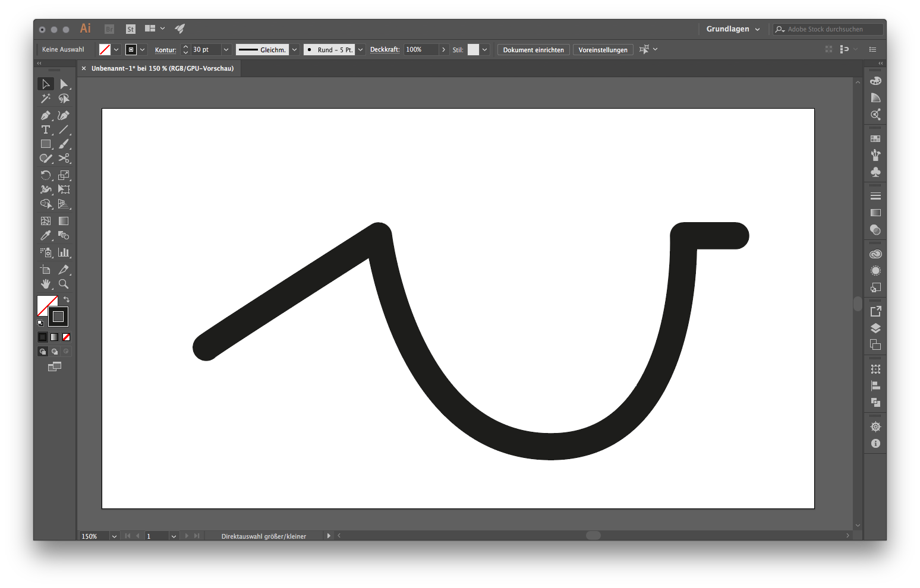Reset default fill and stroke colors
The height and width of the screenshot is (588, 920).
pyautogui.click(x=40, y=323)
